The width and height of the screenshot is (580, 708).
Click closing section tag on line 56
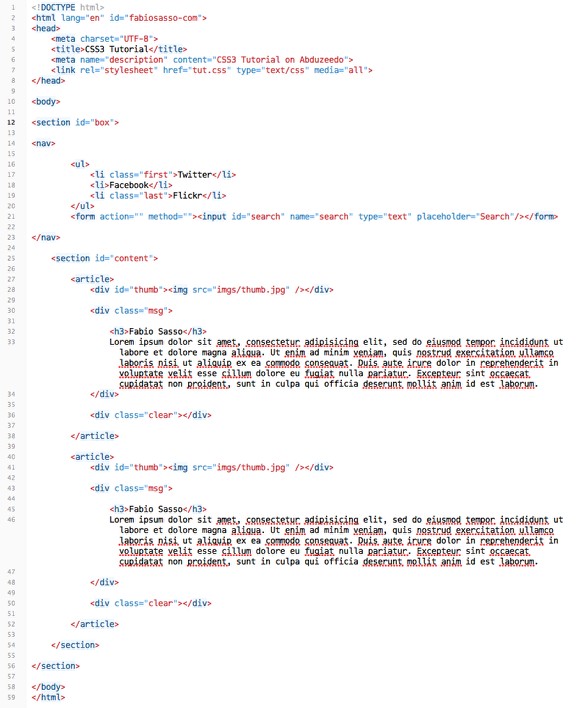pyautogui.click(x=56, y=666)
